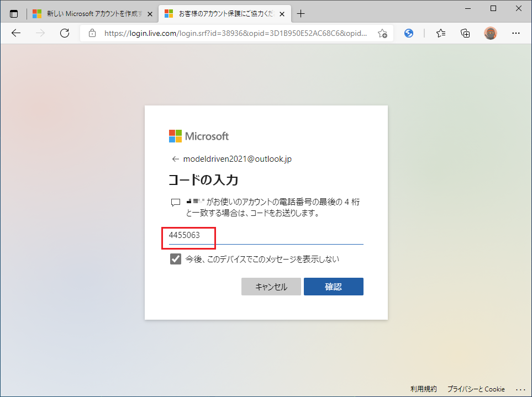The image size is (532, 397).
Task: Click the Microsoft logo in the dialog
Action: [x=199, y=136]
